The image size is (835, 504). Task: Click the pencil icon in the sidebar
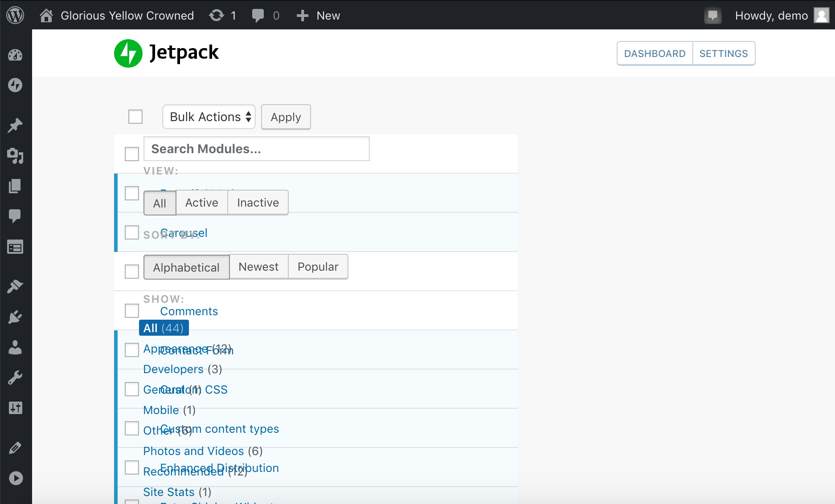(15, 447)
